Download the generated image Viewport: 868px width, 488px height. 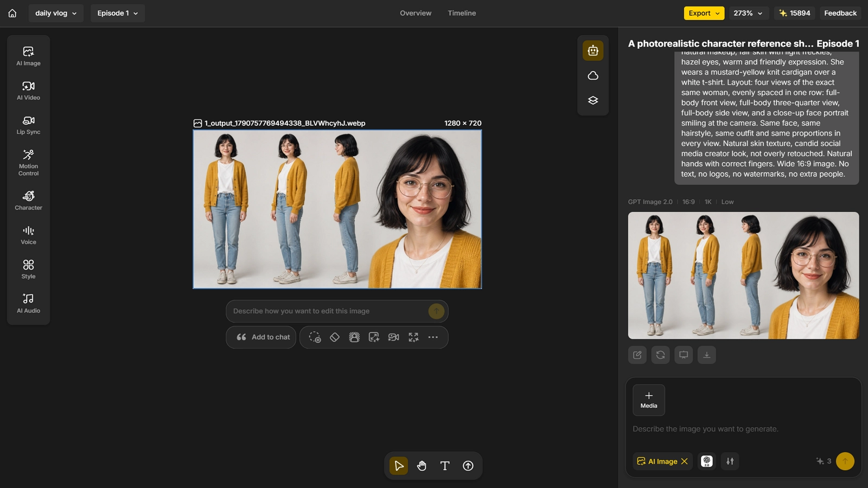point(707,355)
